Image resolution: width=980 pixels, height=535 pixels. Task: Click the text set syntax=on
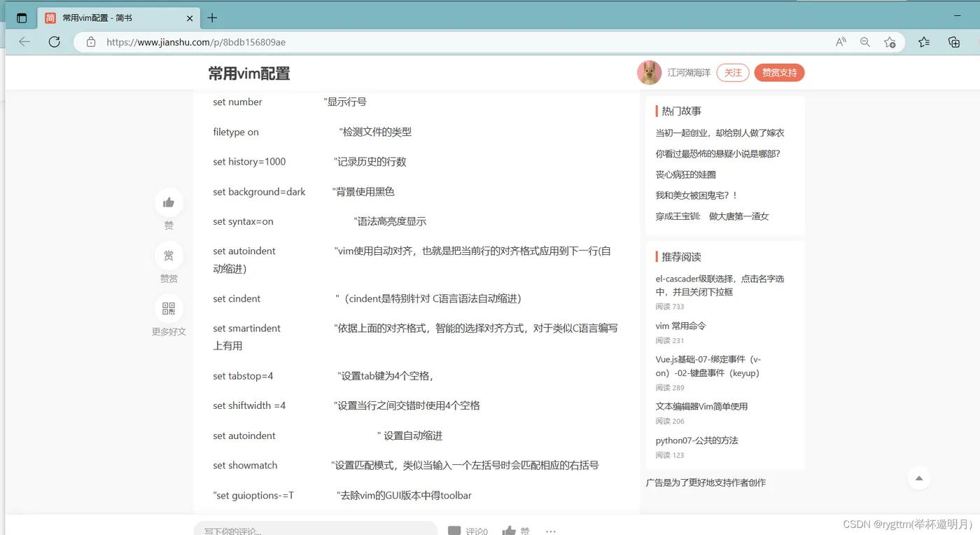pyautogui.click(x=243, y=221)
